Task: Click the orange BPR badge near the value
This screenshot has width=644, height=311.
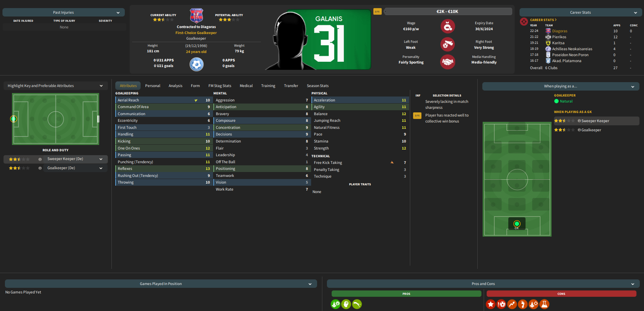Action: point(377,12)
